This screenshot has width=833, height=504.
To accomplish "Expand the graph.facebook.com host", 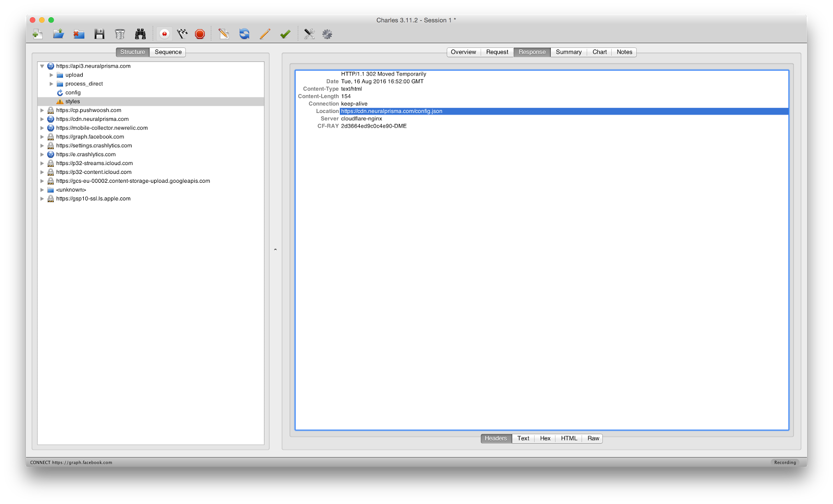I will [x=42, y=137].
